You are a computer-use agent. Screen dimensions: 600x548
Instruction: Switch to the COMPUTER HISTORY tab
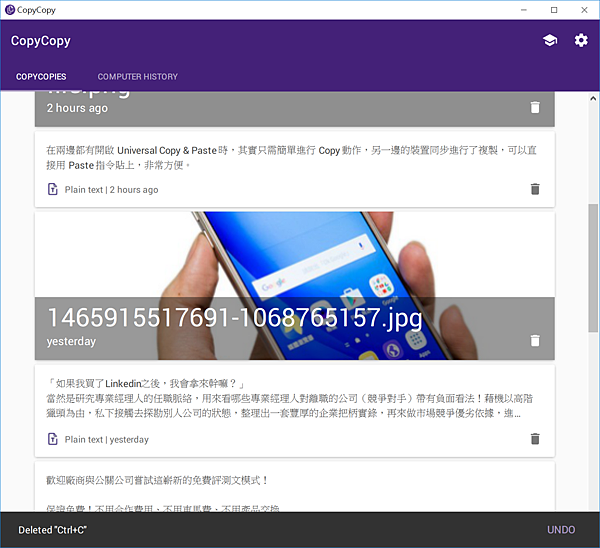[137, 77]
